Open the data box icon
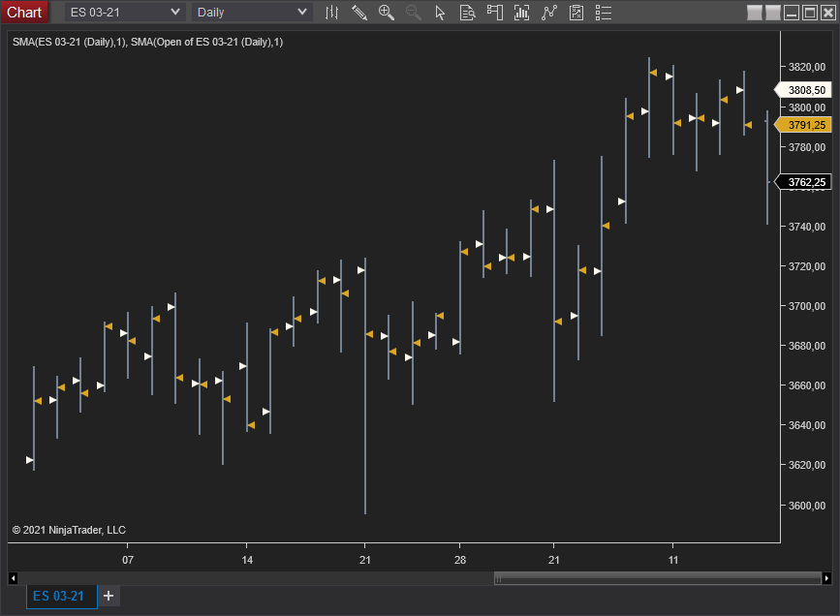This screenshot has width=840, height=616. coord(468,13)
